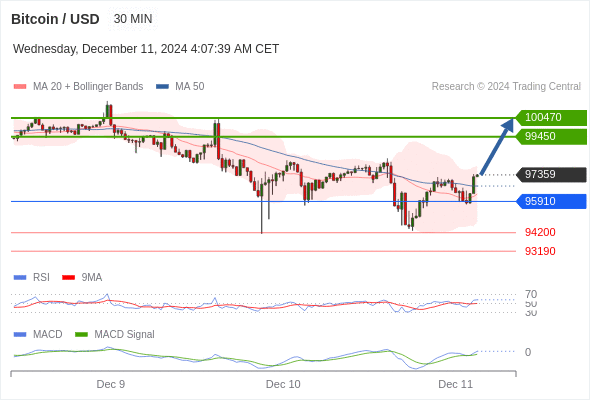Click the Research Trading Central copyright text

tap(506, 87)
